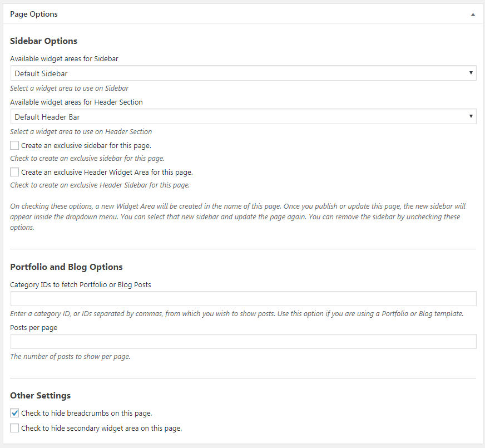
Task: Click the 'Posts per page' label
Action: pos(34,327)
